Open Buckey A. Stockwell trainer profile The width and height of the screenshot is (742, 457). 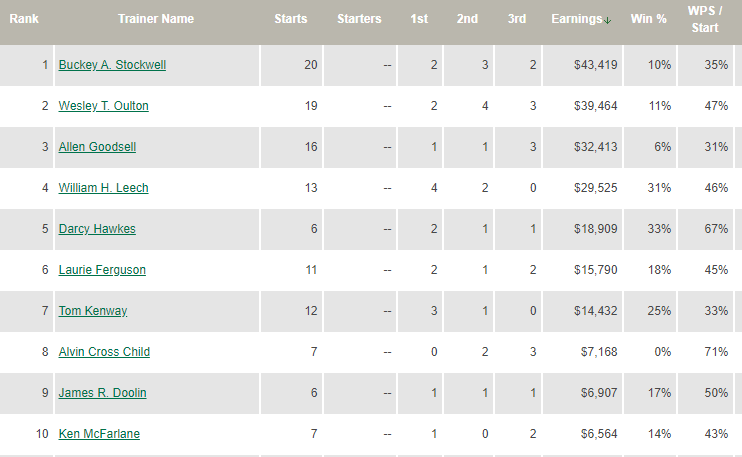click(x=112, y=65)
